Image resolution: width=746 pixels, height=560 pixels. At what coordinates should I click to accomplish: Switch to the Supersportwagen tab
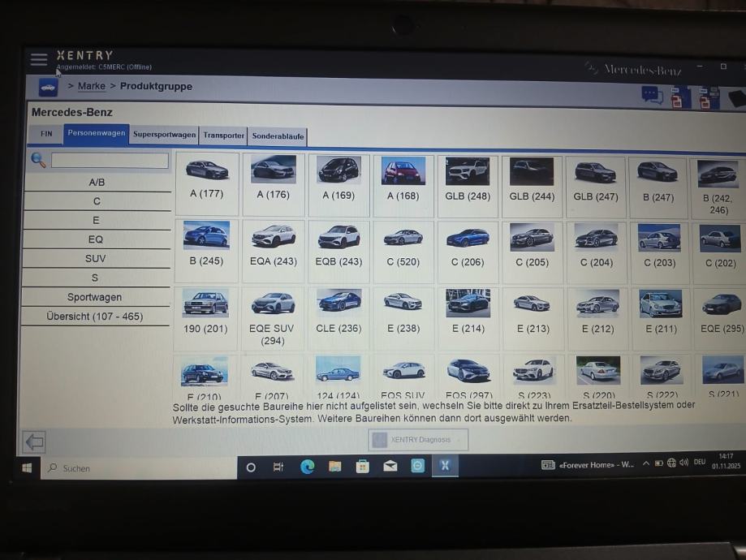click(164, 135)
